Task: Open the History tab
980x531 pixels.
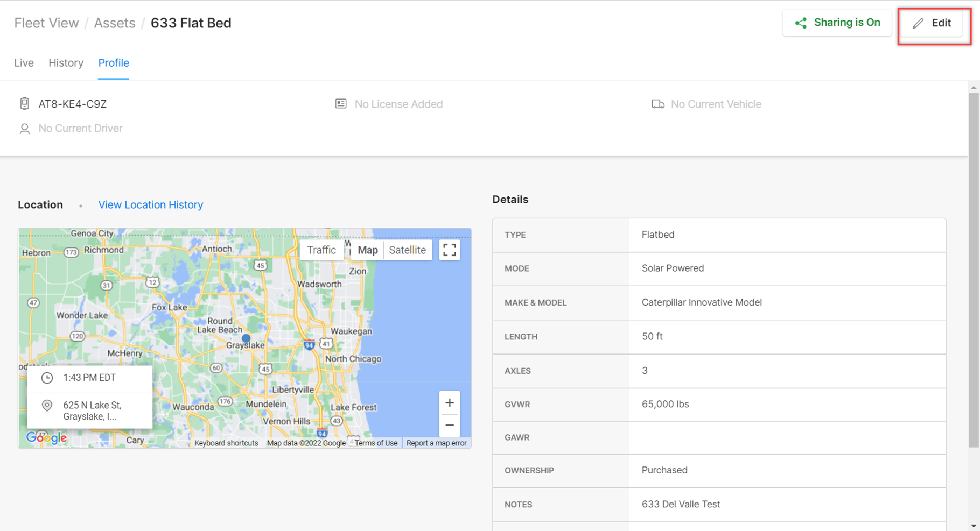Action: click(66, 63)
